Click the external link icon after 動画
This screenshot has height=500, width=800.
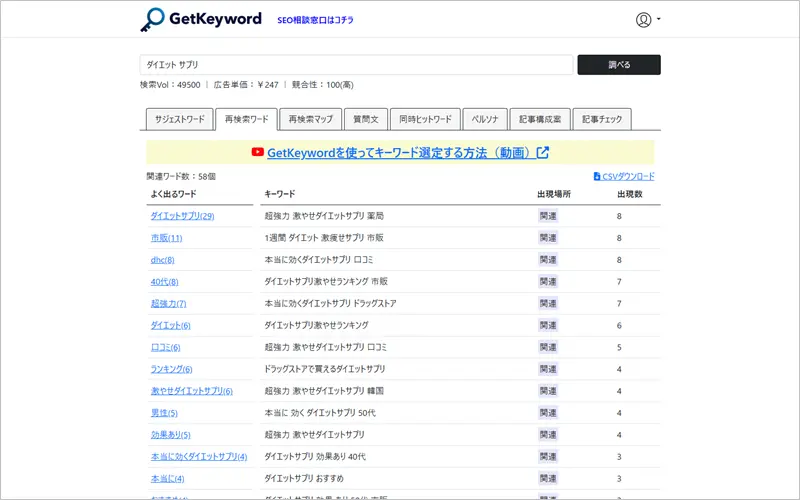[543, 153]
